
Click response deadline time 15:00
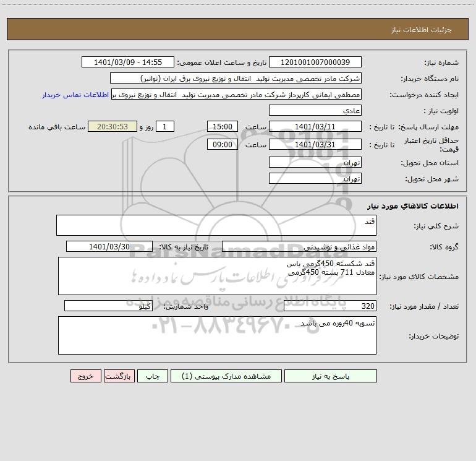[x=222, y=126]
